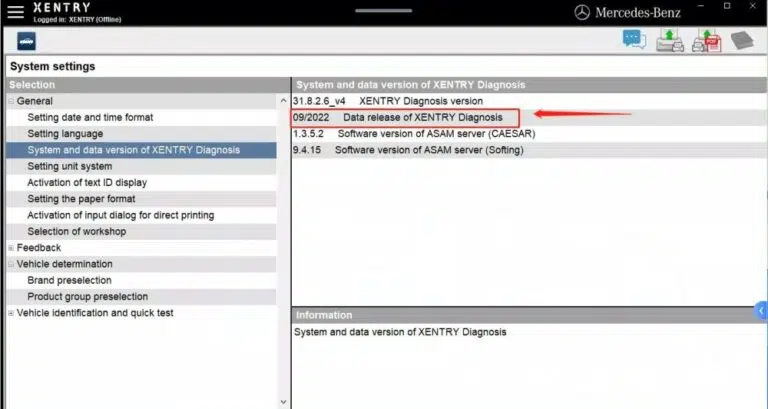The image size is (768, 409).
Task: Collapse the General tree node
Action: (x=11, y=101)
